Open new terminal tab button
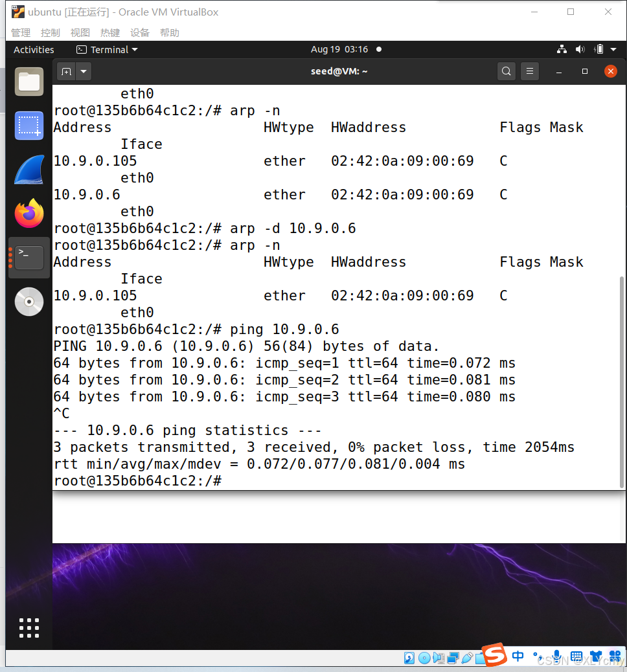 (x=66, y=71)
